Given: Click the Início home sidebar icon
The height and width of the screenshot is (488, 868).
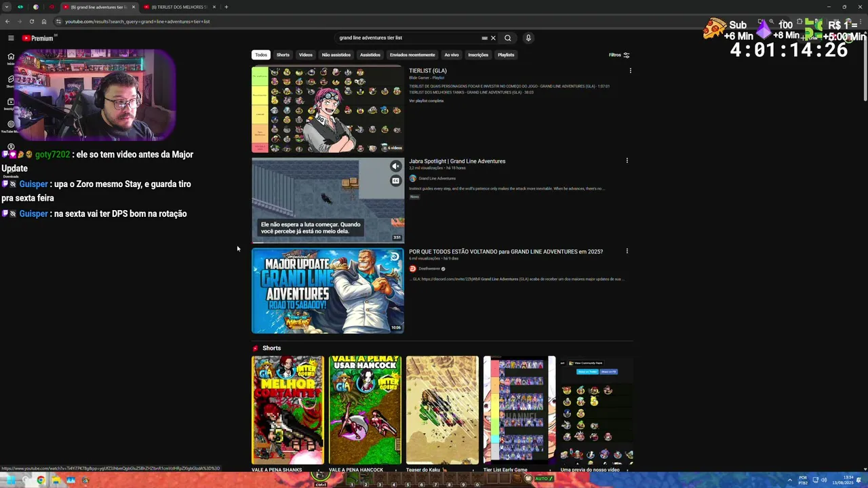Looking at the screenshot, I should [x=11, y=59].
